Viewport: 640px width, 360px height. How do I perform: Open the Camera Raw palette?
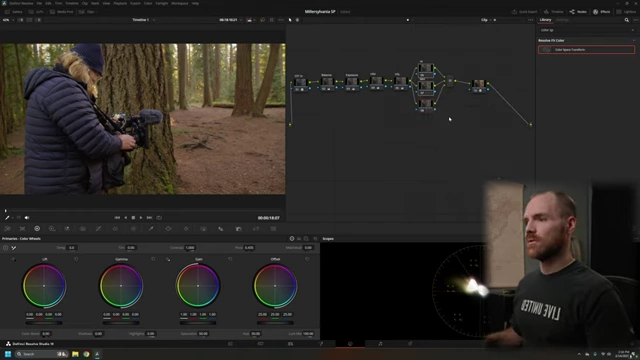point(7,229)
